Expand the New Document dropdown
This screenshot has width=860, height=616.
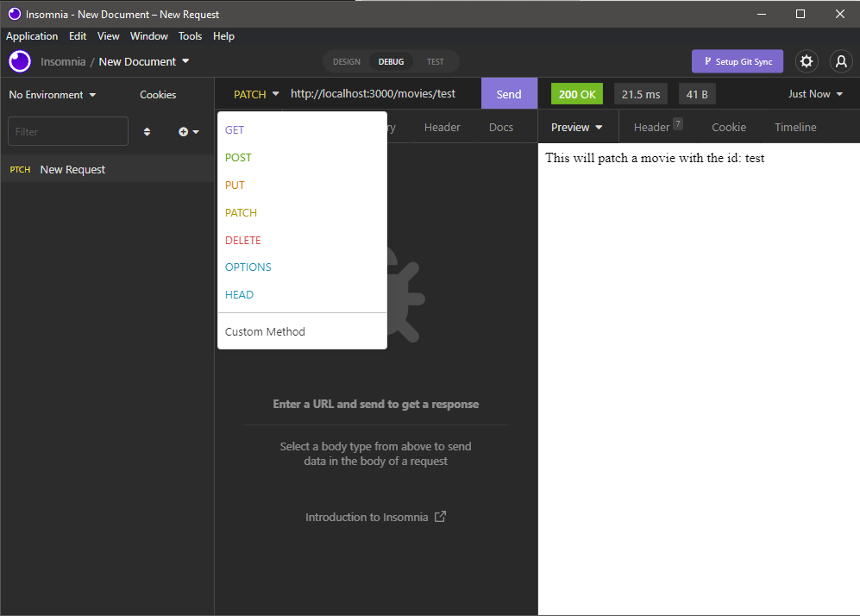click(x=144, y=61)
